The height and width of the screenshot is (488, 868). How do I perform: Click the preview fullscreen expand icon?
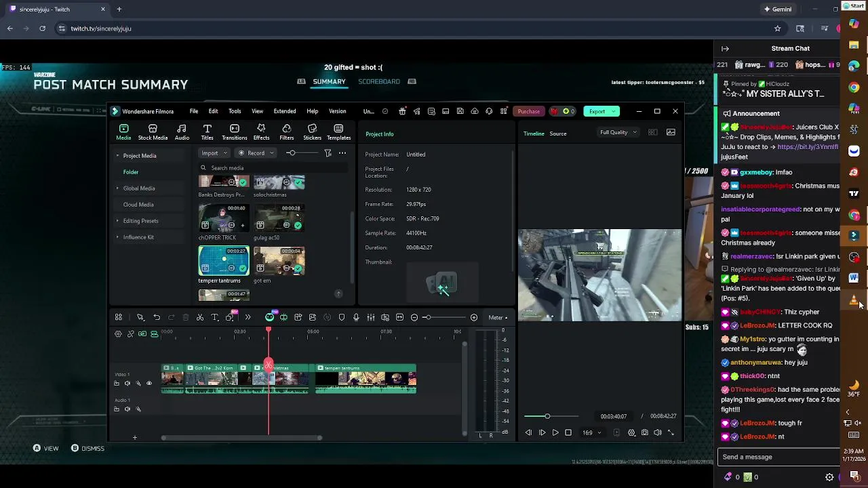tap(671, 432)
